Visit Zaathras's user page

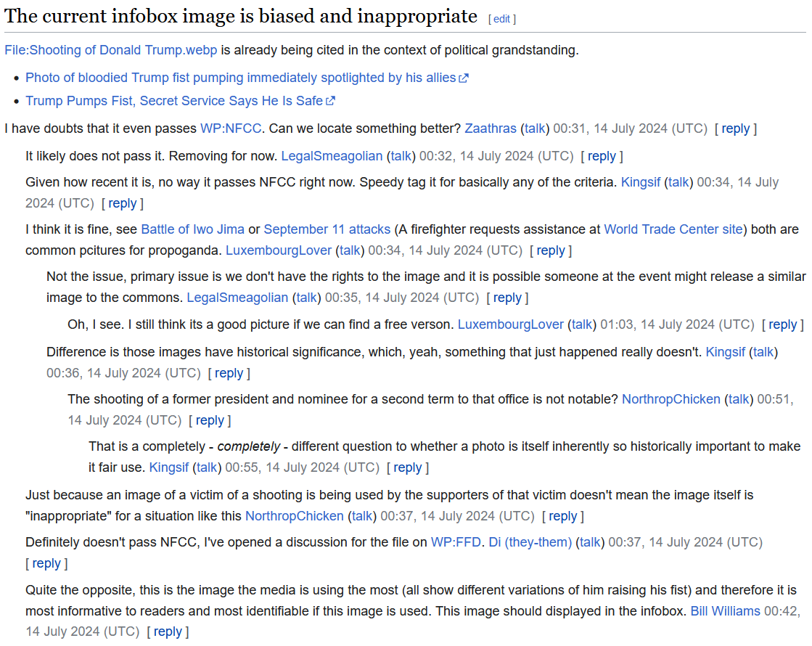pos(491,128)
